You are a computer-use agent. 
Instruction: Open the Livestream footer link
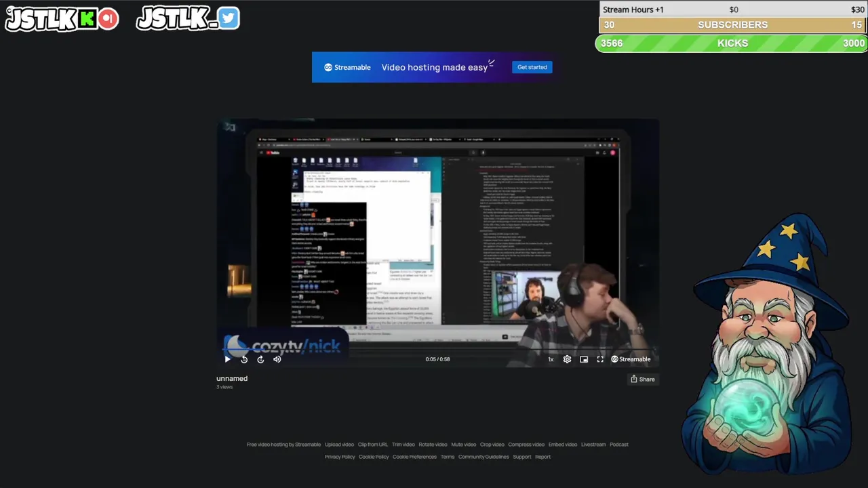(593, 445)
